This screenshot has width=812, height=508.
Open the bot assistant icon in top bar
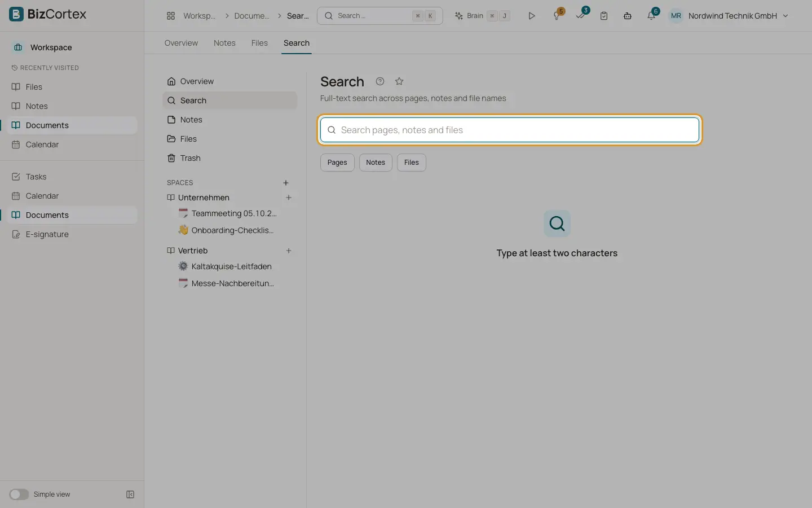coord(628,16)
